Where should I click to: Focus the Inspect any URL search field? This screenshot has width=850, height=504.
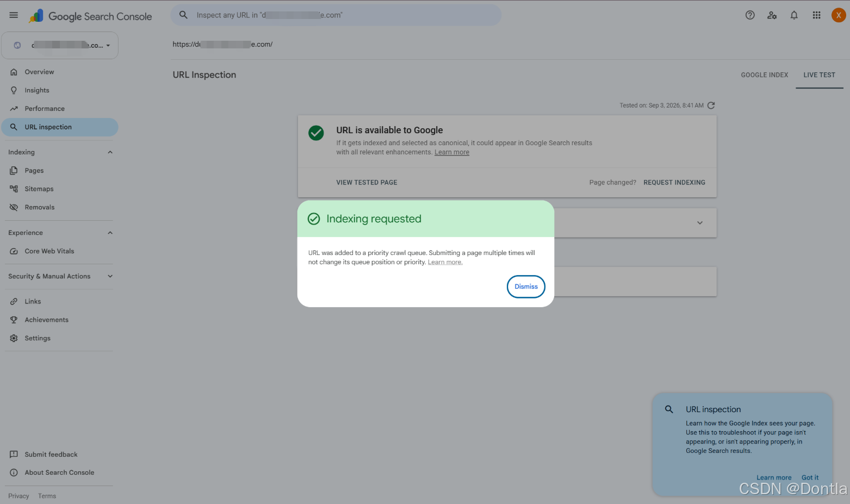point(336,15)
